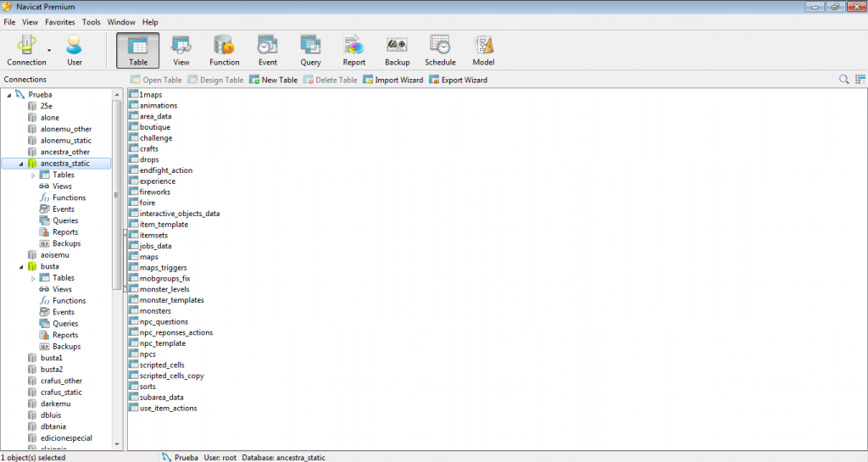Image resolution: width=868 pixels, height=462 pixels.
Task: Select the Schedule toolbar icon
Action: [x=440, y=50]
